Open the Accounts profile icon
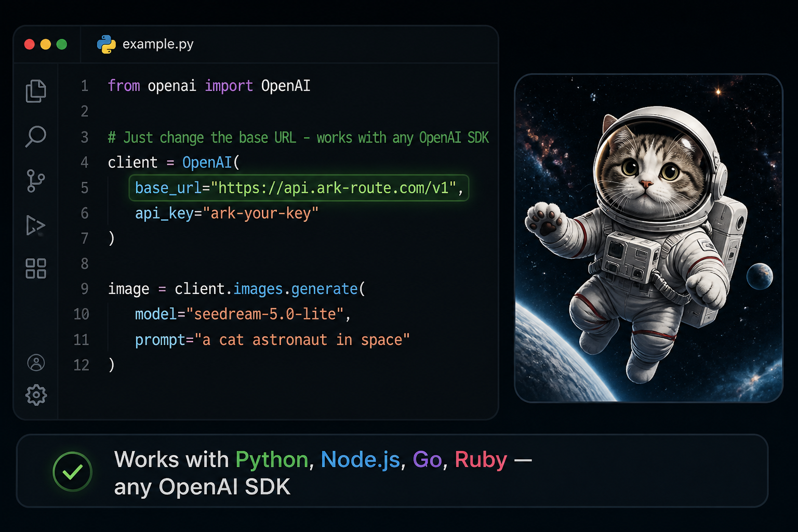 tap(36, 363)
